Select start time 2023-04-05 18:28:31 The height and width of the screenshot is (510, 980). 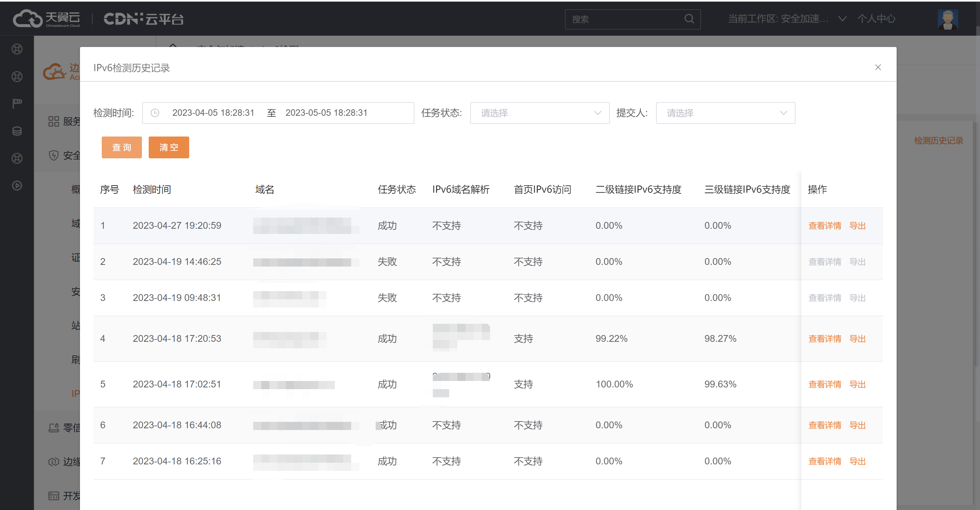click(213, 113)
